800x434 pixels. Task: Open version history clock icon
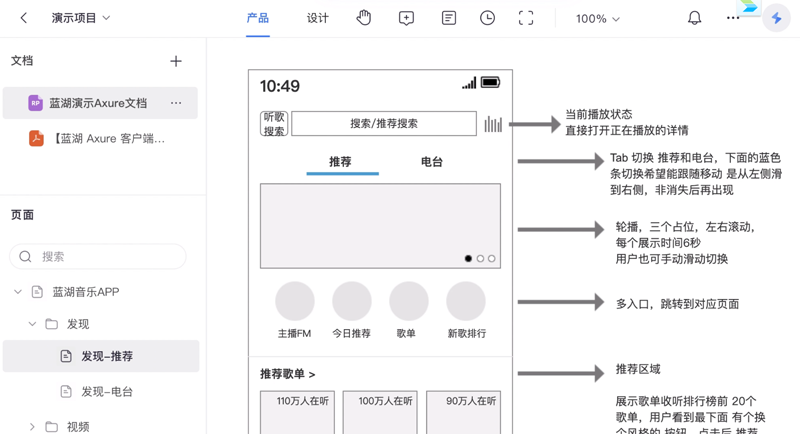point(487,18)
